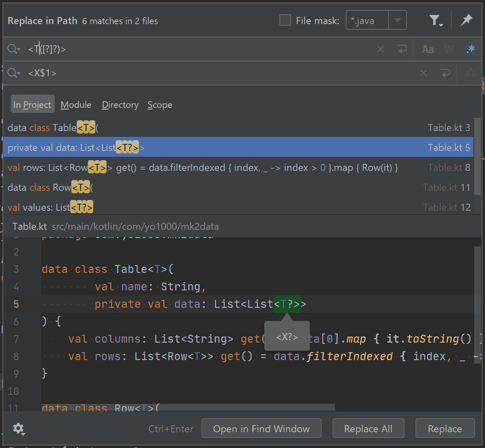485x448 pixels.
Task: Switch to the Module scope tab
Action: (76, 105)
